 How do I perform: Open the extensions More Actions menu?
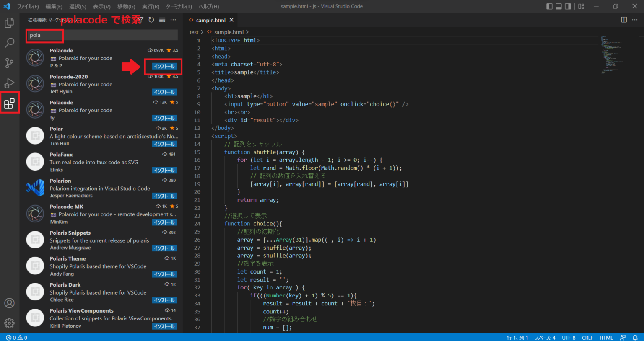click(x=173, y=20)
